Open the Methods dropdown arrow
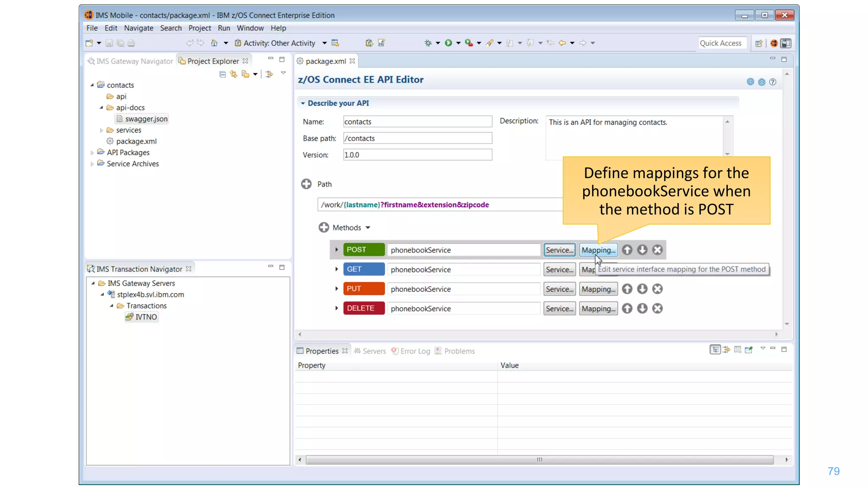 coord(368,228)
